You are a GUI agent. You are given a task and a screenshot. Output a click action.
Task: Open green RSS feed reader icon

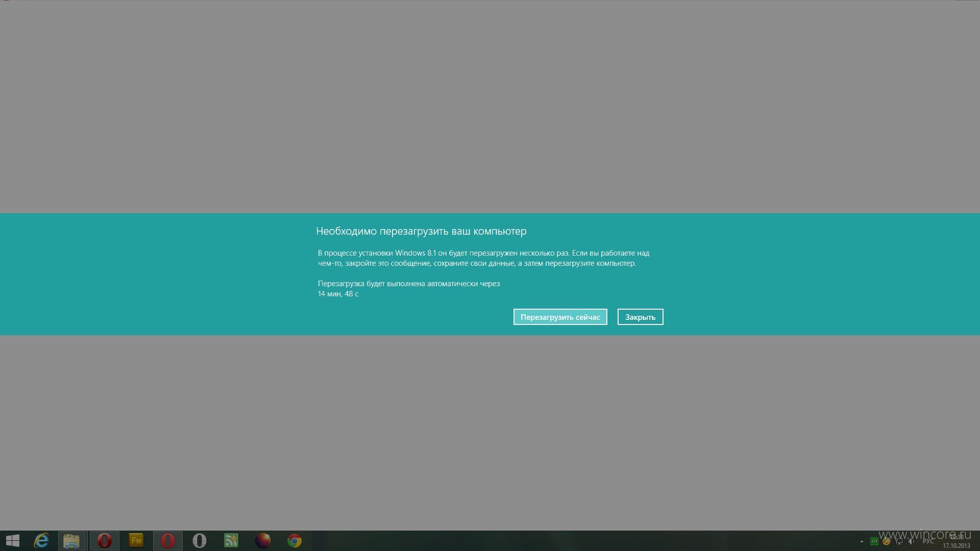pyautogui.click(x=231, y=541)
